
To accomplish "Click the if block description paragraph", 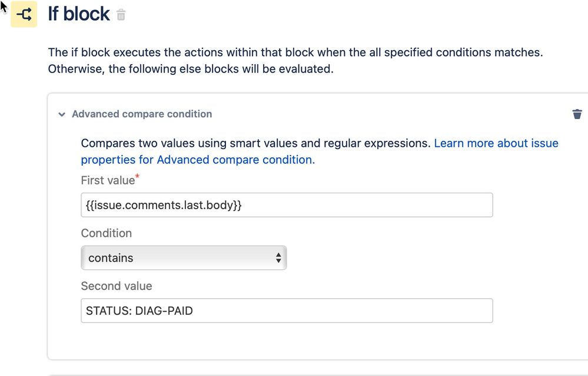I will pos(295,61).
